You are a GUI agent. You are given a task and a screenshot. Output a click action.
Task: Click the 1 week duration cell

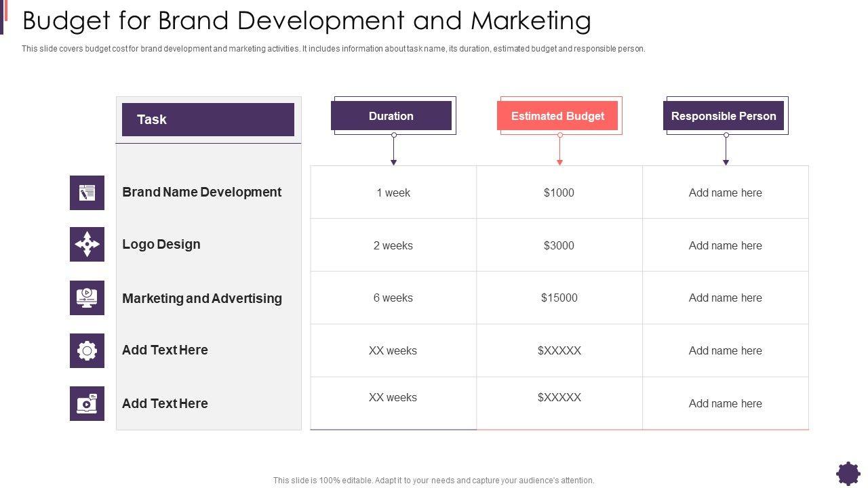[393, 192]
